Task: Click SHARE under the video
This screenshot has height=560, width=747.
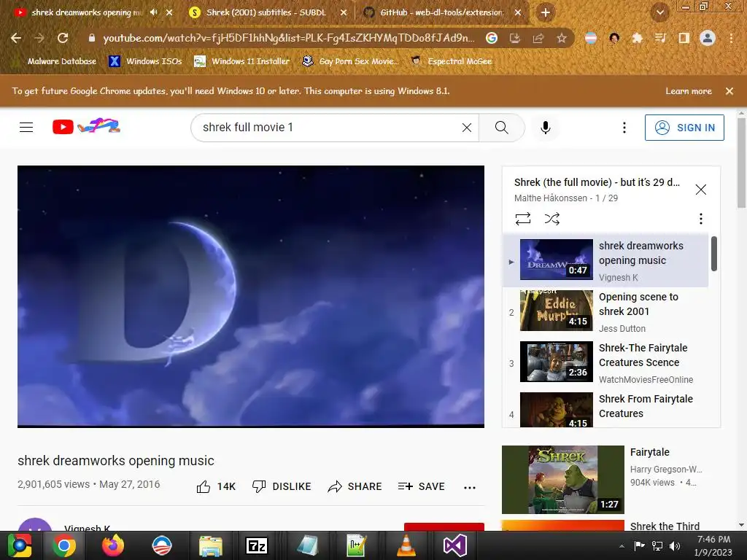Action: click(355, 486)
